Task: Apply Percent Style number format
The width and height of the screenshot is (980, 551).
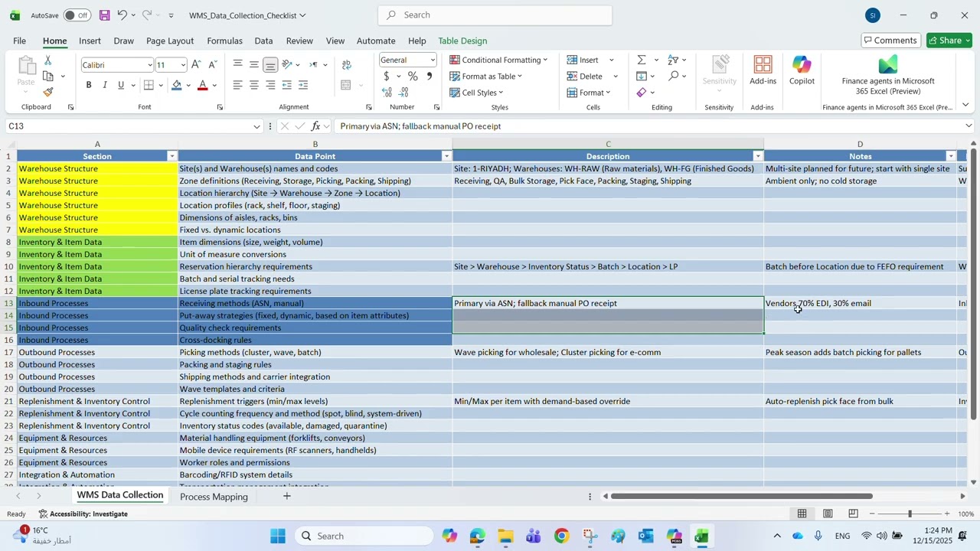Action: click(413, 77)
